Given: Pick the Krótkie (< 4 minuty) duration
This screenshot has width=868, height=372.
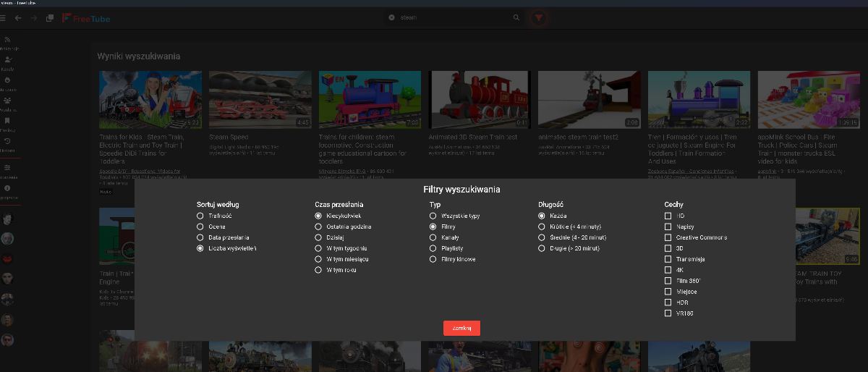Looking at the screenshot, I should click(x=542, y=227).
